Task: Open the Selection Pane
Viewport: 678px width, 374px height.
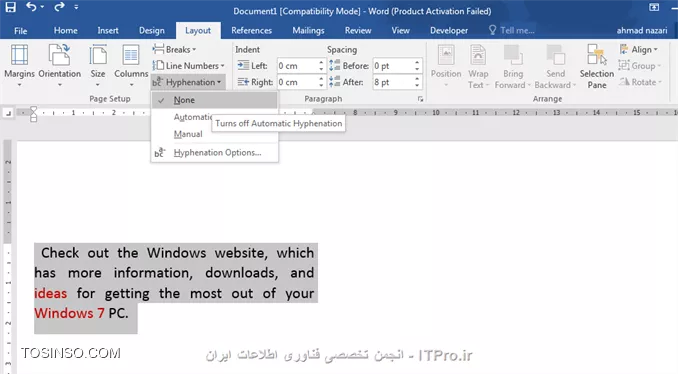Action: (597, 66)
